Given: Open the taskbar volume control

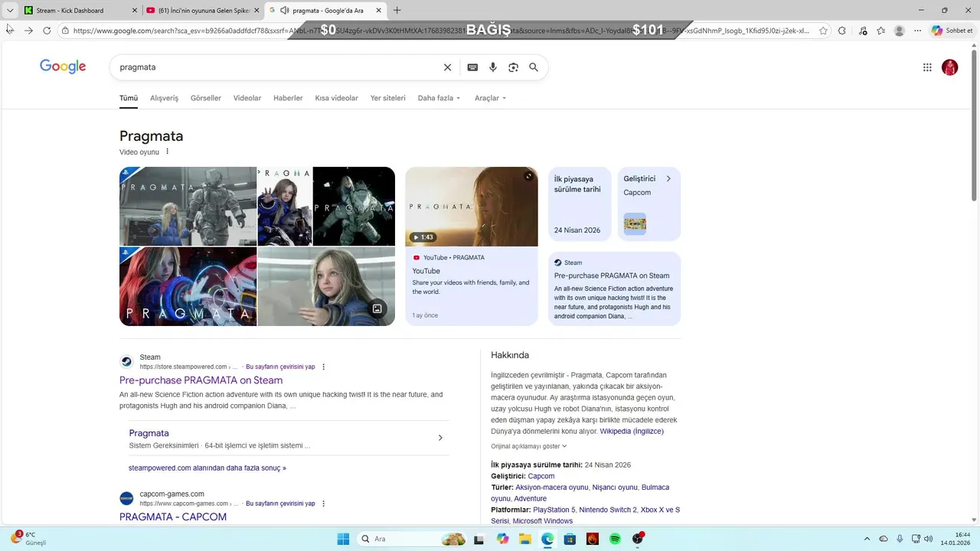Looking at the screenshot, I should [x=928, y=539].
